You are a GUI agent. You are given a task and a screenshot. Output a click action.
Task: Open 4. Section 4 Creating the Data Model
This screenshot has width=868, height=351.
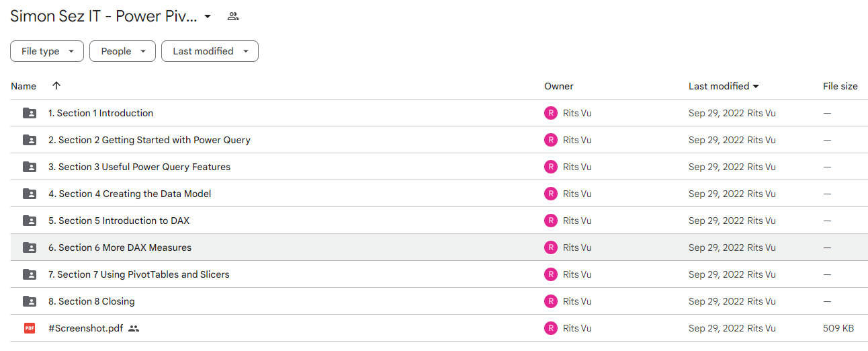tap(130, 194)
